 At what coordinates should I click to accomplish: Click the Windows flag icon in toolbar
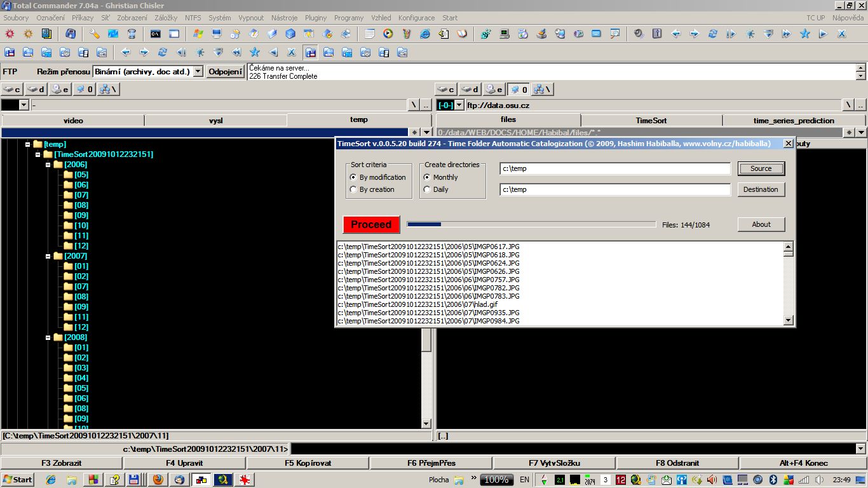pos(198,34)
